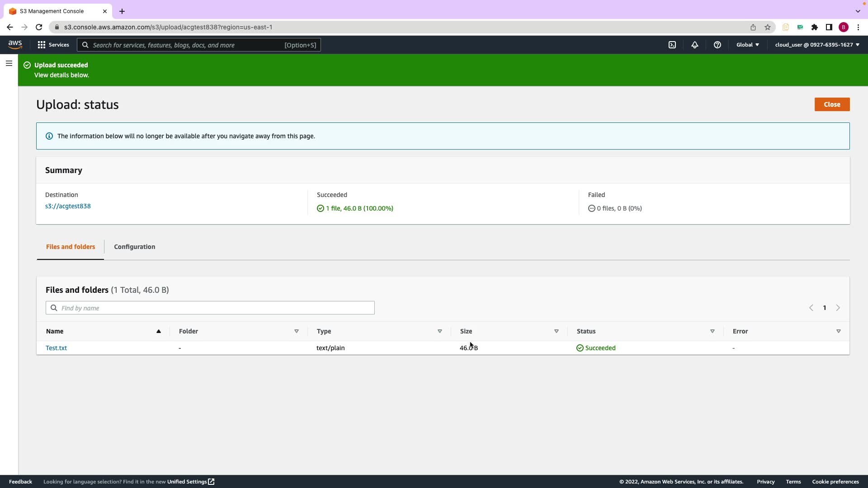Screen dimensions: 868x488
Task: Reload the page
Action: coord(39,27)
